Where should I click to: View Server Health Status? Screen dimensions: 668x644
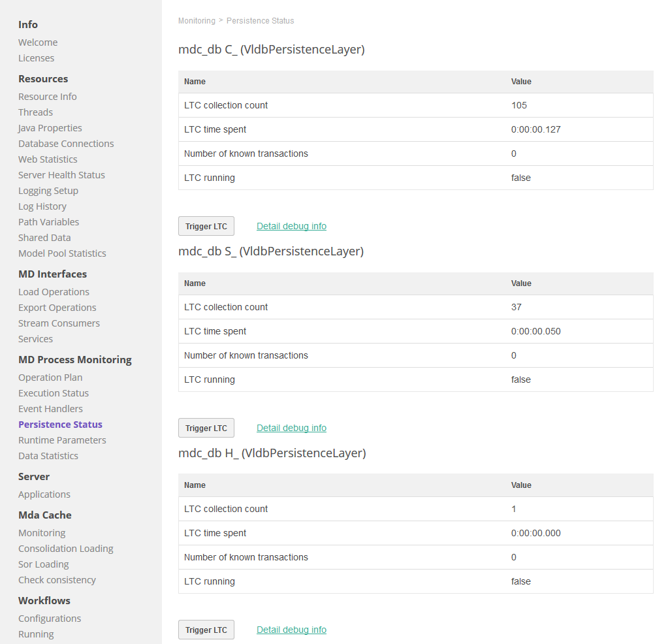[61, 174]
